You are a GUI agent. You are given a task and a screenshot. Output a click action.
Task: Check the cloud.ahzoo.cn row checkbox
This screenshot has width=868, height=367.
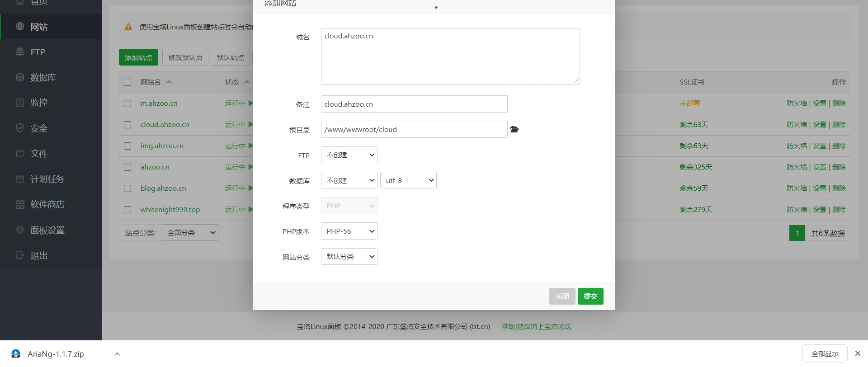(127, 125)
